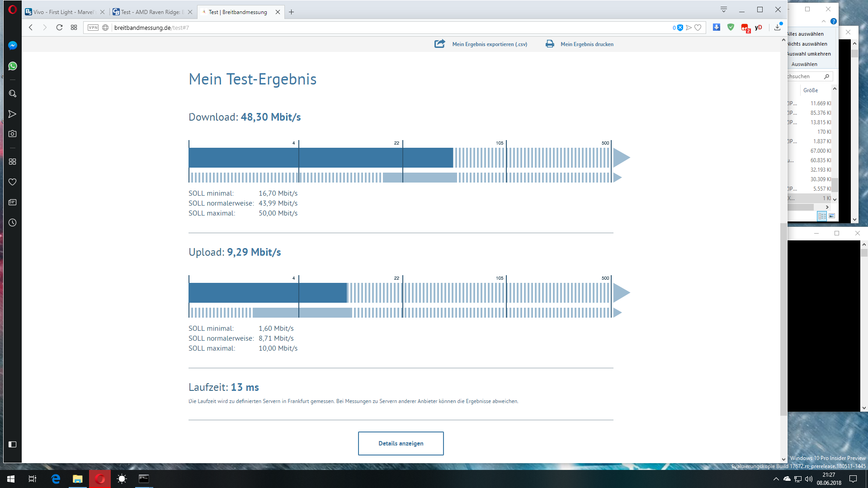Click the sidebar snapshot camera icon

click(x=13, y=134)
